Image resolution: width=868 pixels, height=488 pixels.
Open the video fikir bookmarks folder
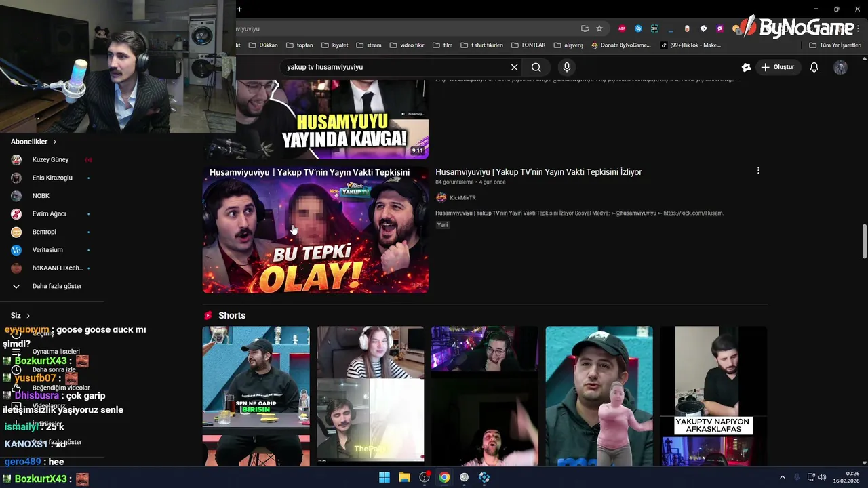coord(407,45)
